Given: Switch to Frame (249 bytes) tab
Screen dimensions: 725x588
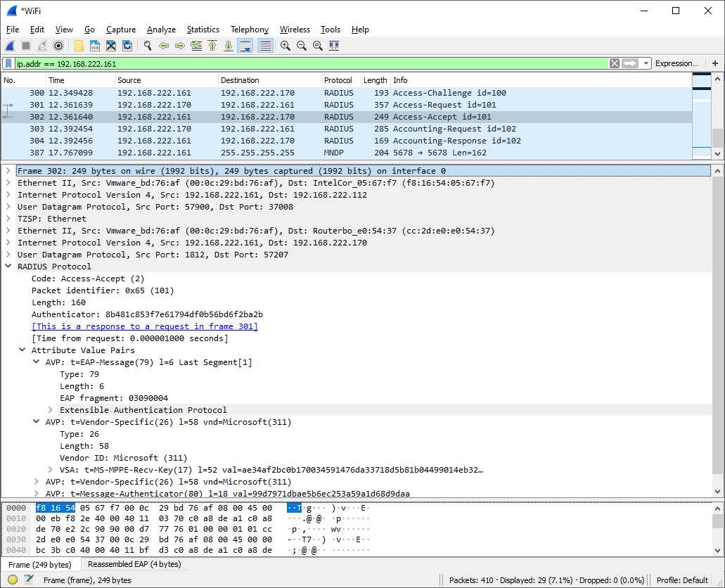Looking at the screenshot, I should click(40, 565).
